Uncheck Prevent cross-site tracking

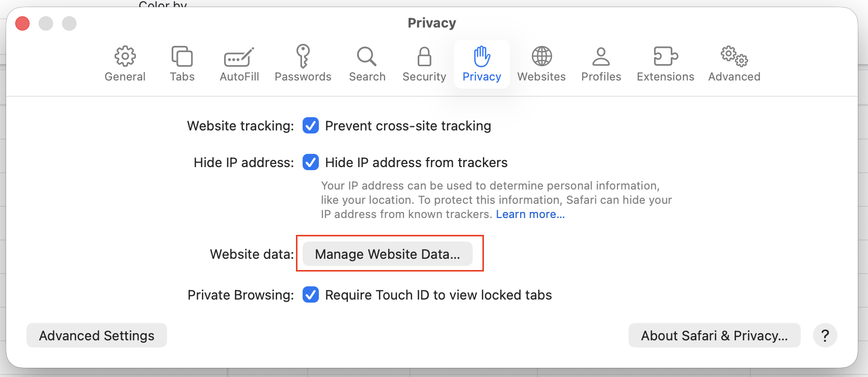(311, 125)
